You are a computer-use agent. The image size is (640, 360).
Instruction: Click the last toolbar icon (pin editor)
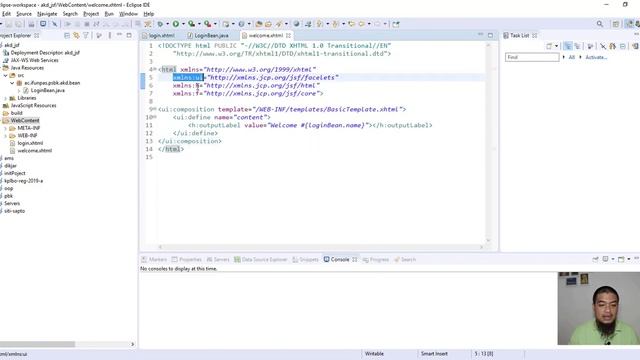(396, 24)
